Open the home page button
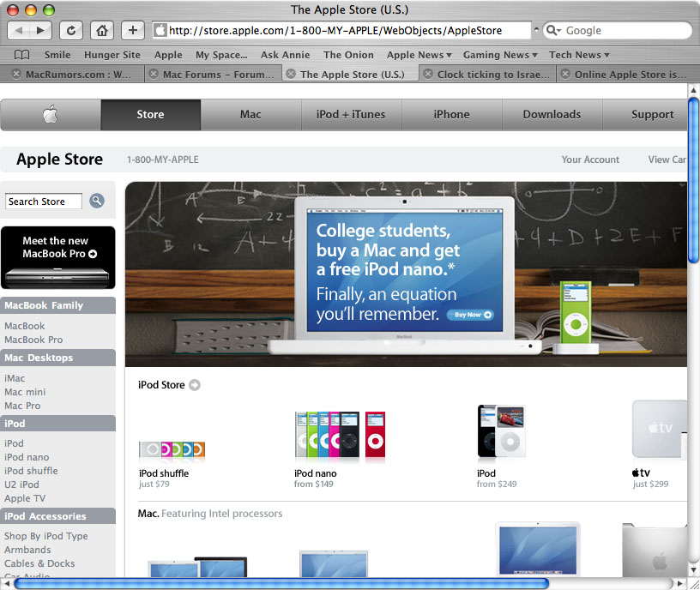 click(102, 30)
